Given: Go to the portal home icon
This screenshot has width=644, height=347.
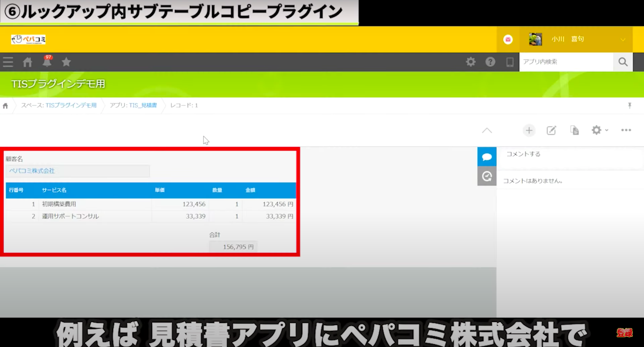Looking at the screenshot, I should [28, 62].
